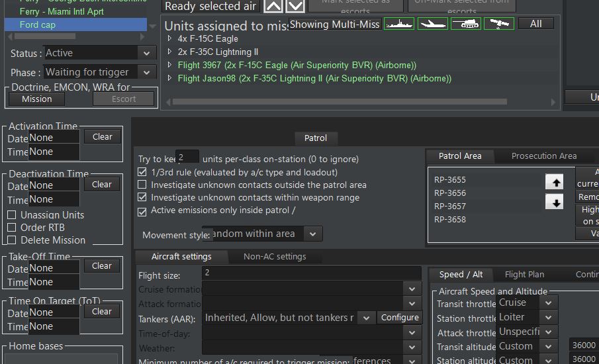The width and height of the screenshot is (599, 364).
Task: Toggle the tank unit filter icon
Action: click(x=466, y=24)
